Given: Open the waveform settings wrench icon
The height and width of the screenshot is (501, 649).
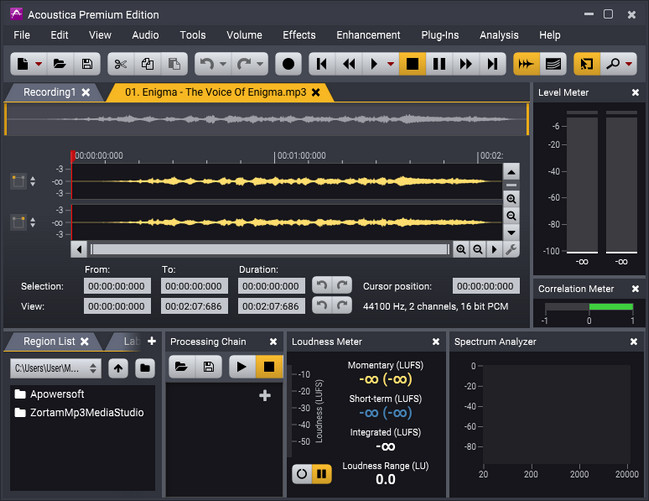Looking at the screenshot, I should [x=511, y=249].
